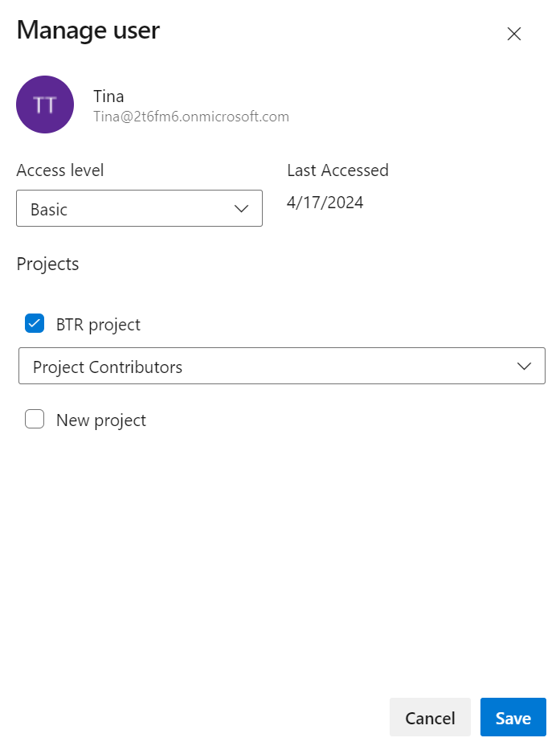
Task: Click the chevron arrow beside Basic
Action: 241,209
